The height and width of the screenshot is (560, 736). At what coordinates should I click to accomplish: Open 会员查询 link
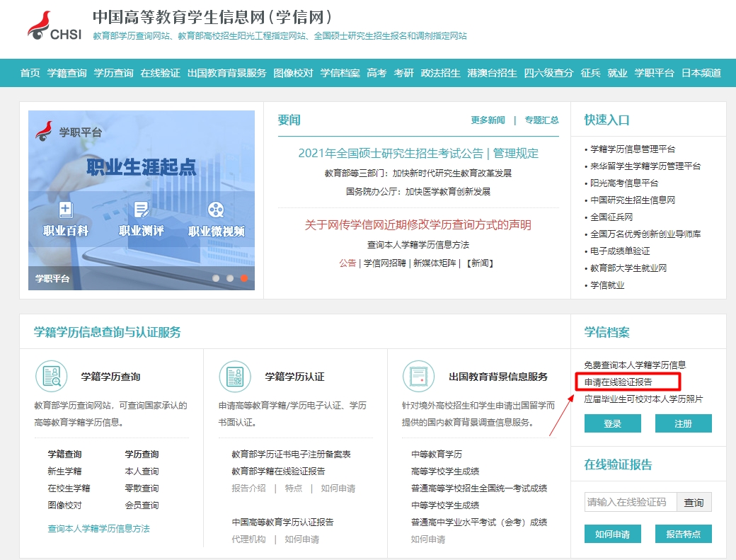pos(142,505)
